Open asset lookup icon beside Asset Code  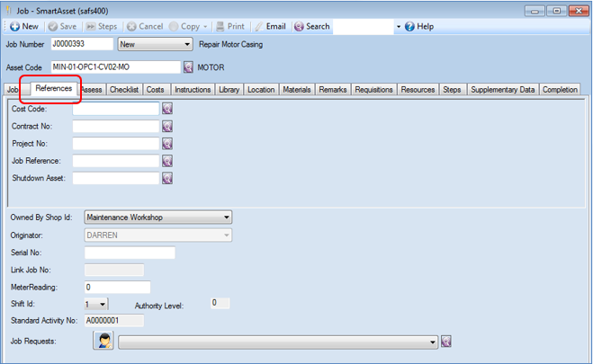click(x=188, y=67)
